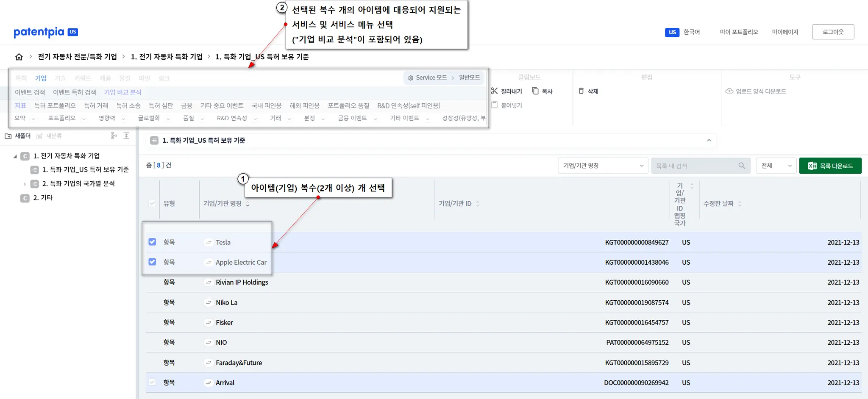Viewport: 868px width, 399px height.
Task: Click the new folder icon
Action: click(x=8, y=136)
